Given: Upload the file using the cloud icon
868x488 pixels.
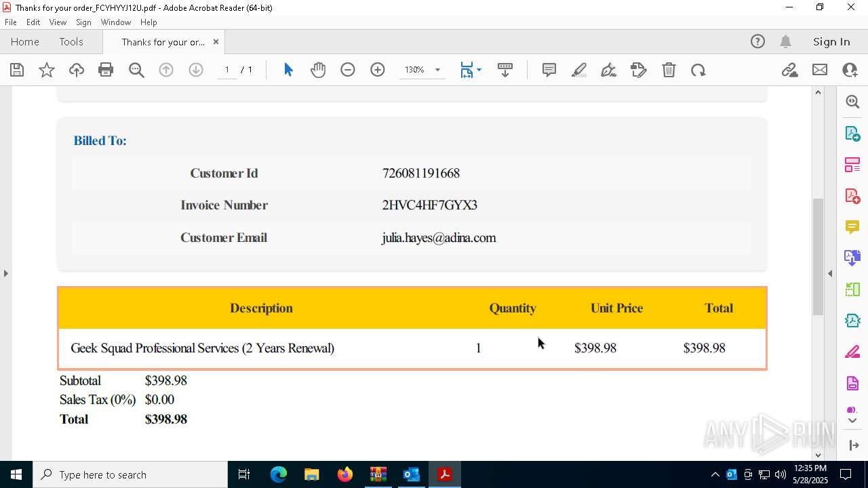Looking at the screenshot, I should pos(77,70).
